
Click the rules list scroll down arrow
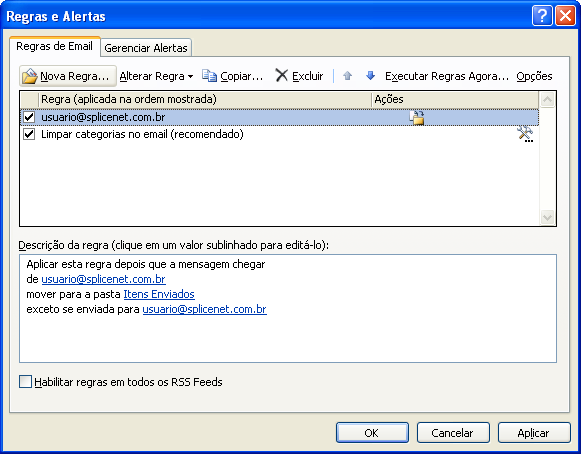pos(547,217)
